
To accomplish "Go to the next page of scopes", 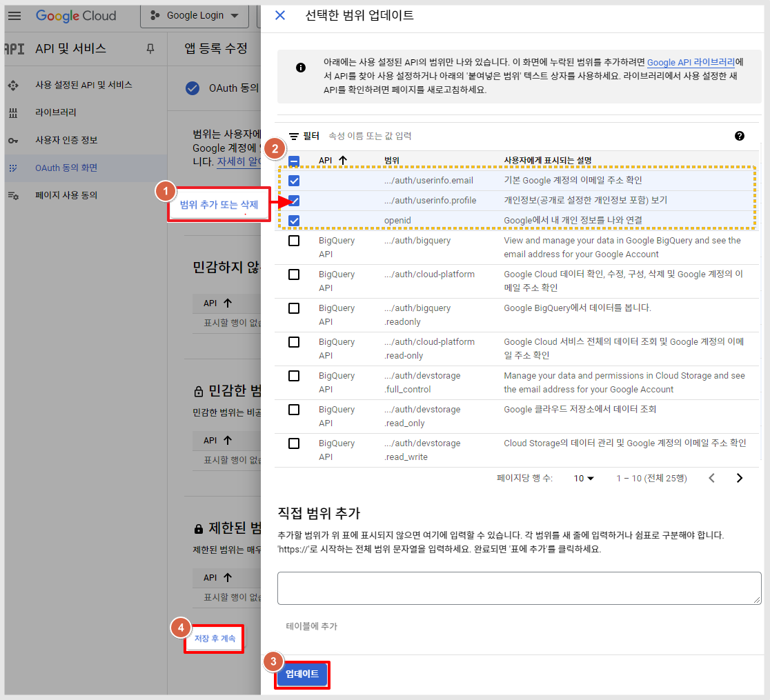I will click(740, 478).
